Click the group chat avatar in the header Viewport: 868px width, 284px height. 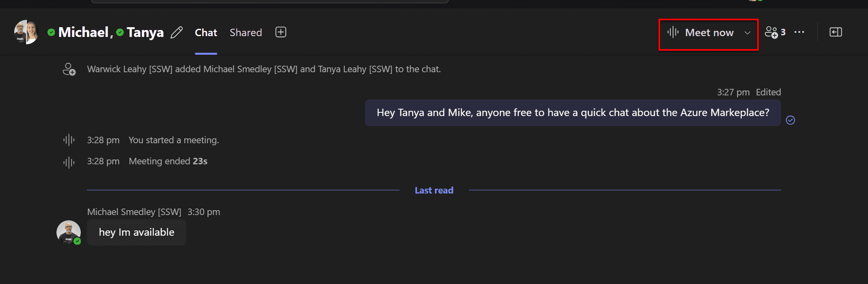tap(26, 32)
